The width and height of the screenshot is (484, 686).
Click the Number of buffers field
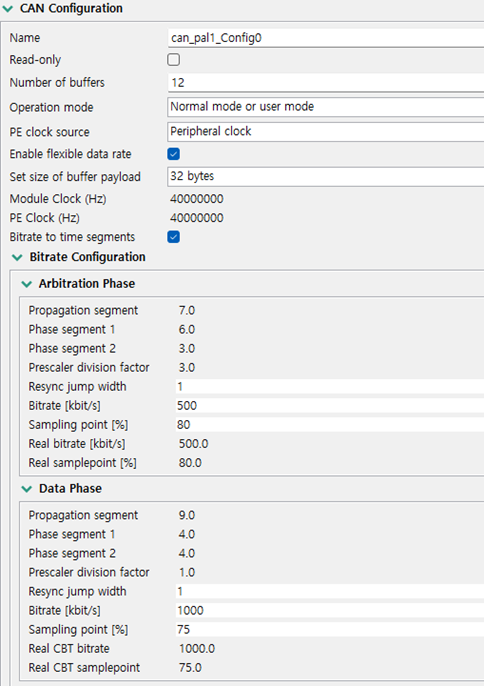coord(326,83)
